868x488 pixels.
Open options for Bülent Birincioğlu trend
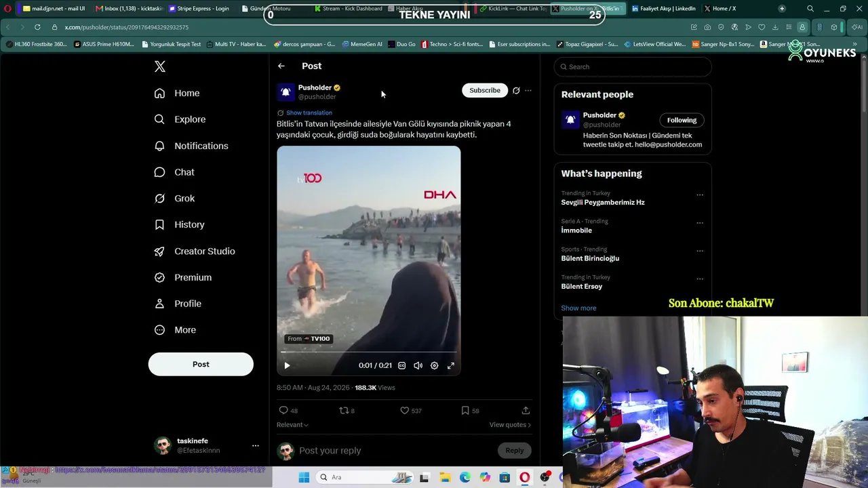(700, 251)
